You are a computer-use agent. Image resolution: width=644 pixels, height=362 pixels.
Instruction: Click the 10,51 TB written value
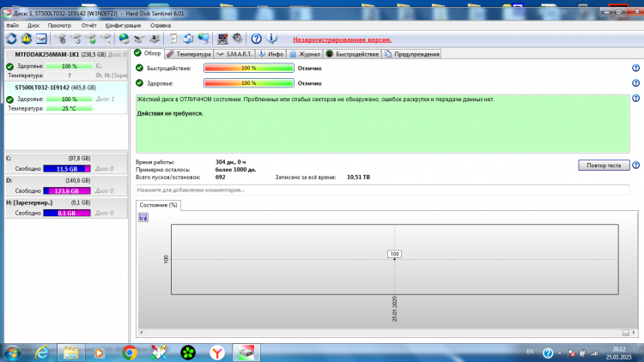coord(358,178)
